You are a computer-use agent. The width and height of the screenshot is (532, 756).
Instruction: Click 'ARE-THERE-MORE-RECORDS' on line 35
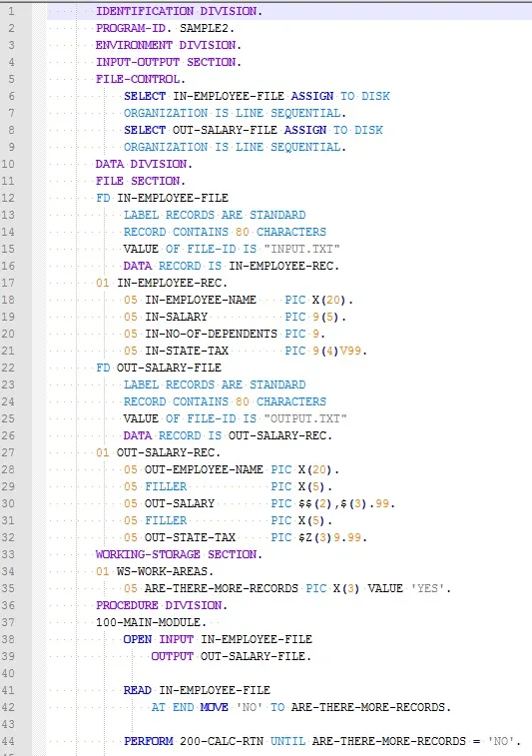222,588
